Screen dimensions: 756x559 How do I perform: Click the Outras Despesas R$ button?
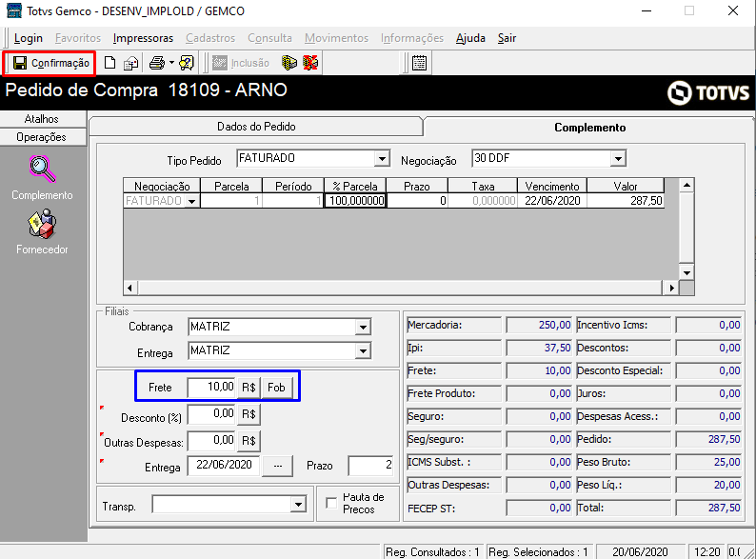[x=249, y=441]
